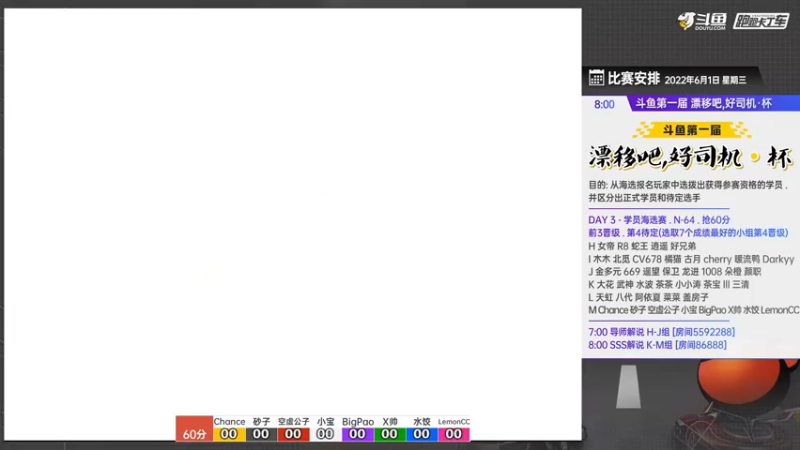Click the DAY 3 - 学员海选赛 line

point(659,220)
